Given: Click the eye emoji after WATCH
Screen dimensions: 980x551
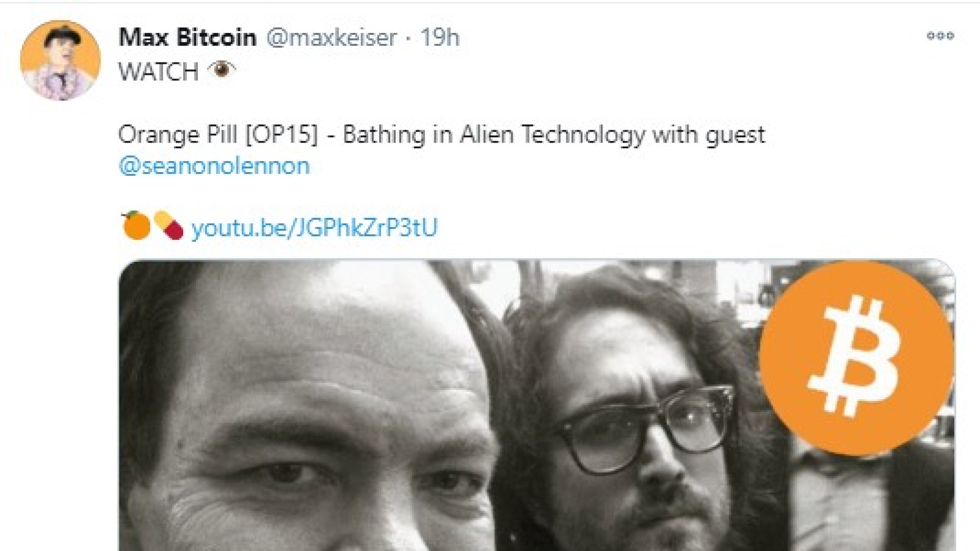Looking at the screenshot, I should point(222,70).
